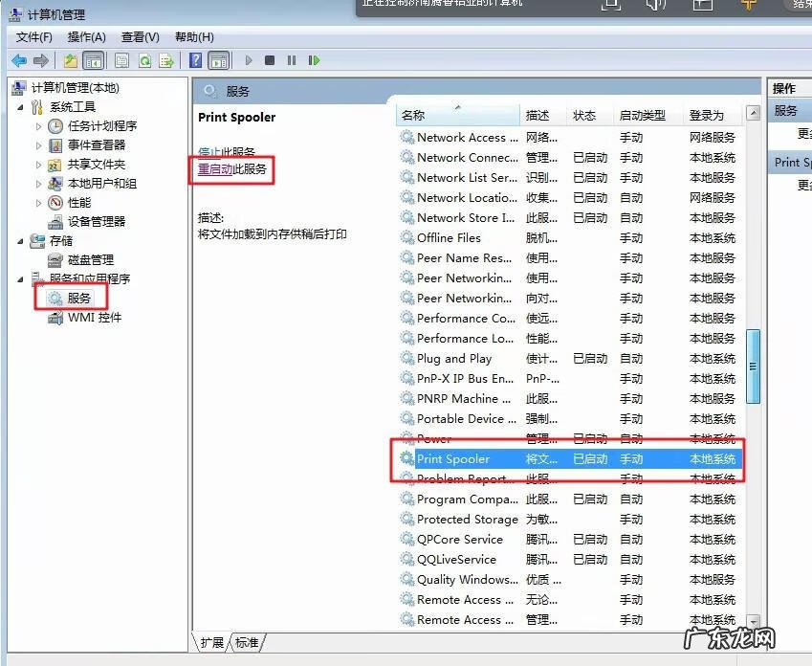812x666 pixels.
Task: Start the service with the green play icon
Action: coord(249,59)
